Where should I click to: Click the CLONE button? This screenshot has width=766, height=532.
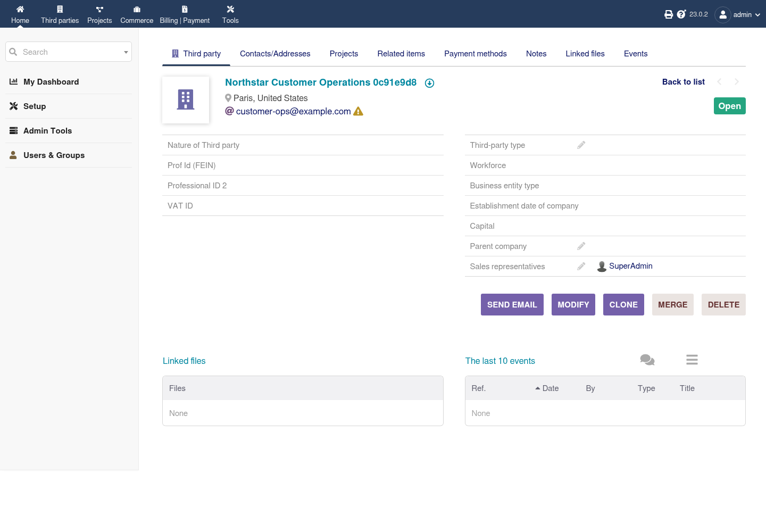[623, 305]
